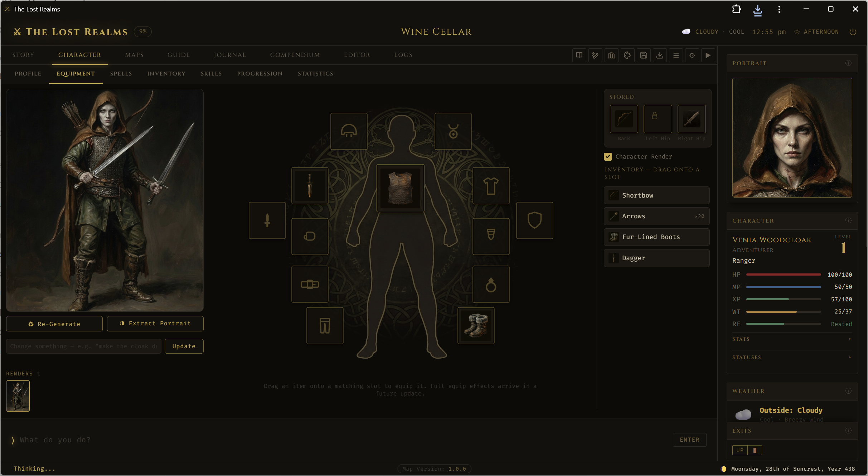Click the HP health bar
This screenshot has width=868, height=476.
(x=784, y=275)
